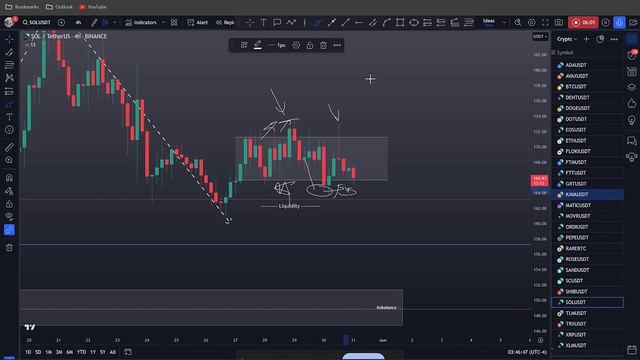Select ETHUSDT in watchlist
This screenshot has width=640, height=360.
point(588,140)
